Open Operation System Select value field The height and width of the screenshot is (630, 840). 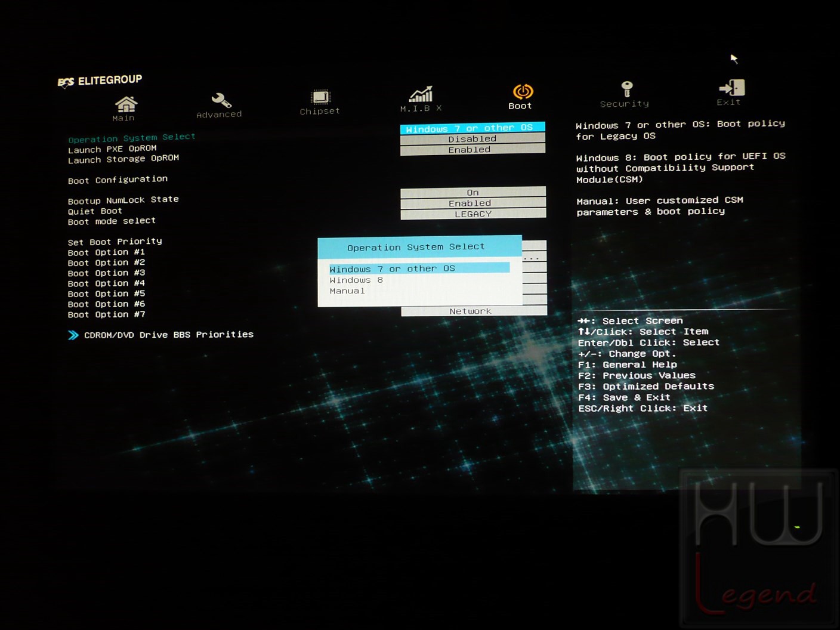tap(472, 128)
